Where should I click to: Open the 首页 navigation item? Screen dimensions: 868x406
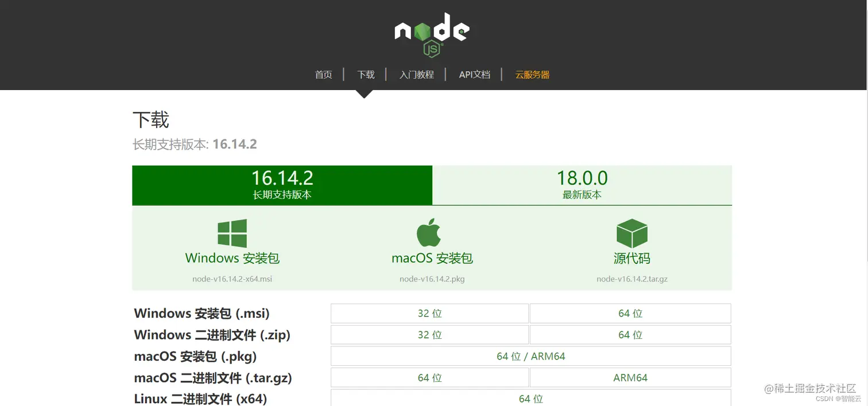point(323,75)
